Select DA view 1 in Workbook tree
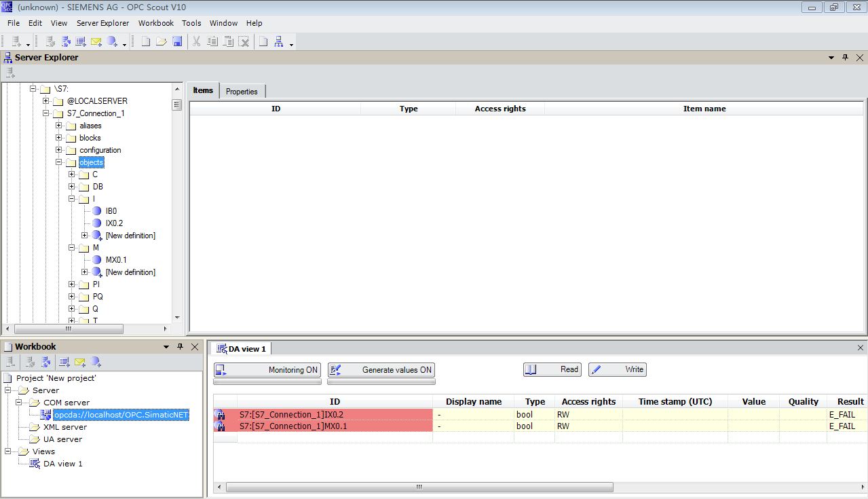 63,464
